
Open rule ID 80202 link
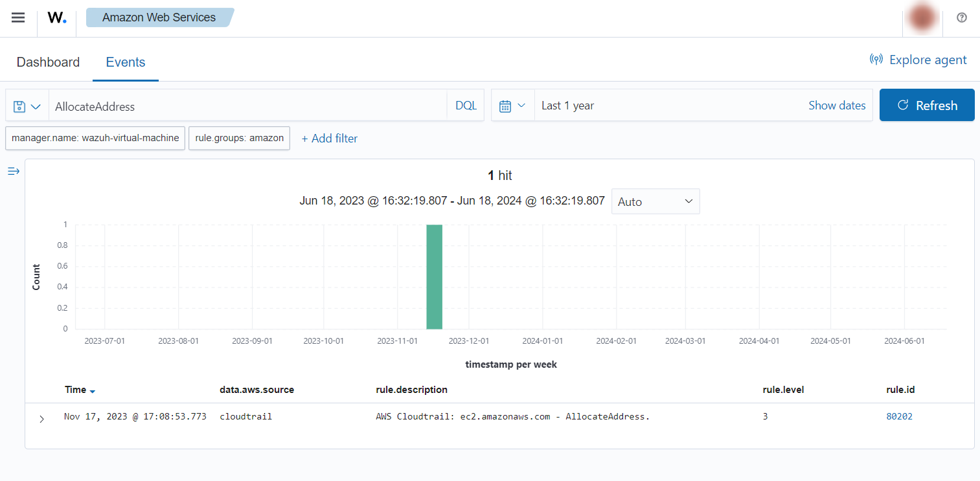click(x=899, y=416)
